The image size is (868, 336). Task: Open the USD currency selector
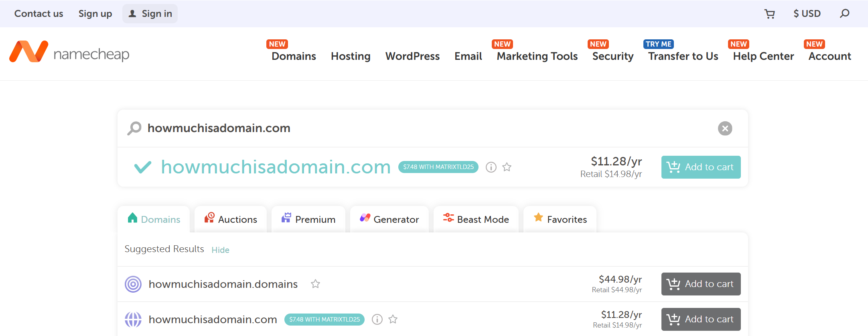807,14
